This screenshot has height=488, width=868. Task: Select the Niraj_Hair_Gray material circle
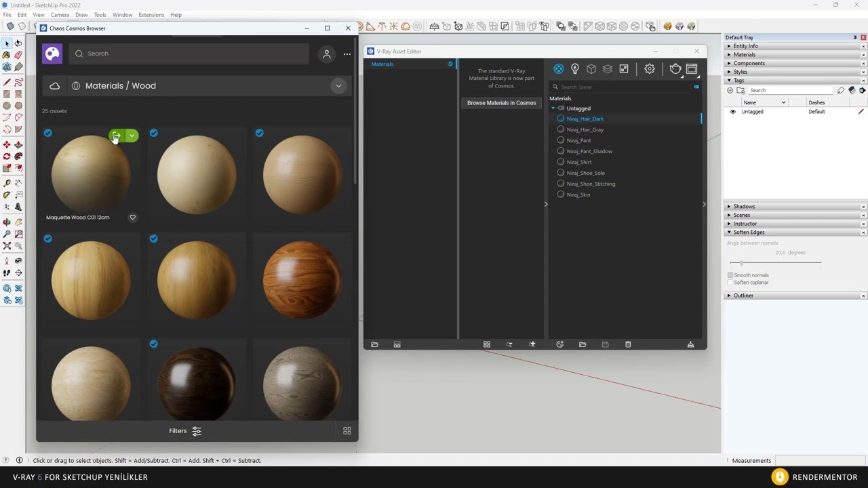[x=561, y=129]
